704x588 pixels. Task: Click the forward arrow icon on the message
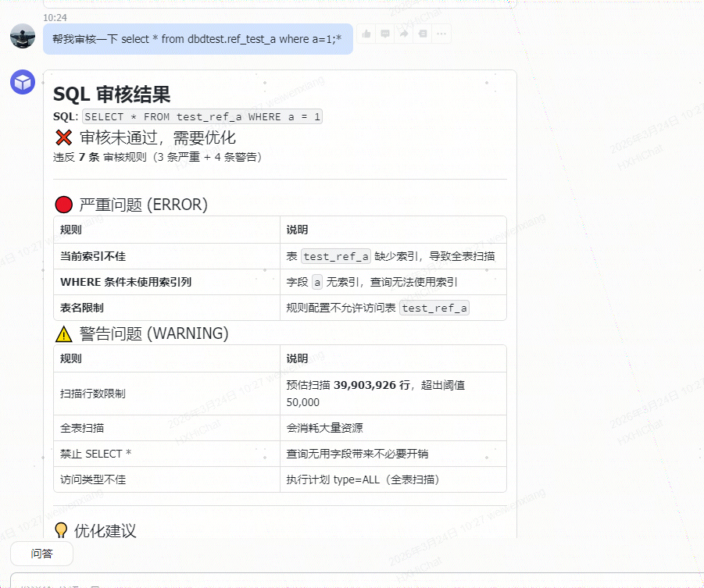(x=404, y=34)
